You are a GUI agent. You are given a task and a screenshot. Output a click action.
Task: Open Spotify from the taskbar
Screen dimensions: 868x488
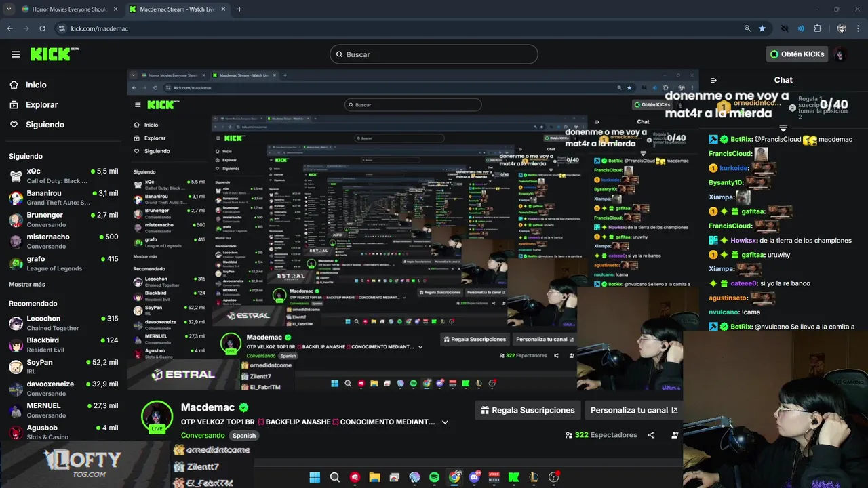[x=434, y=477]
